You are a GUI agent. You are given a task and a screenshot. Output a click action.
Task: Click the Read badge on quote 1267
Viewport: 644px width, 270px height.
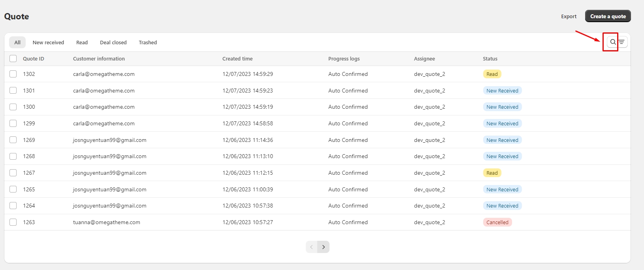[492, 173]
